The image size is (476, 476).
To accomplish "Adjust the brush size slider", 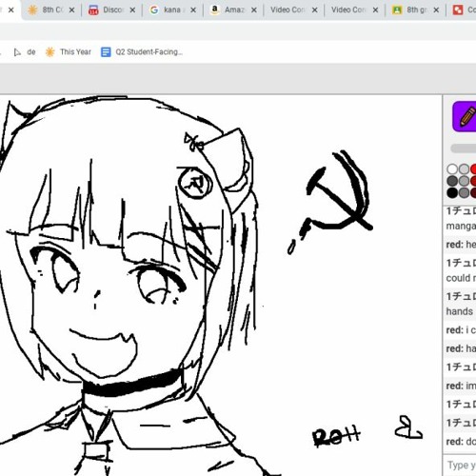I will [x=464, y=149].
